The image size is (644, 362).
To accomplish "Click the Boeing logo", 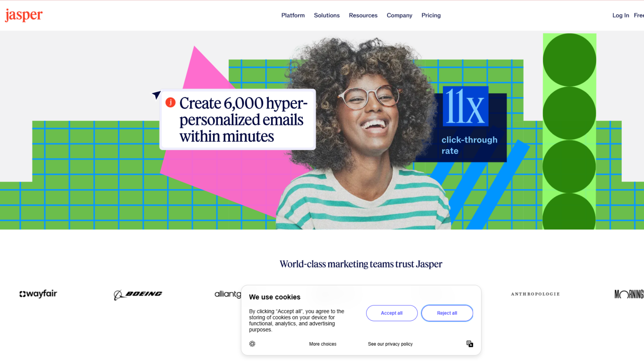I will point(138,295).
